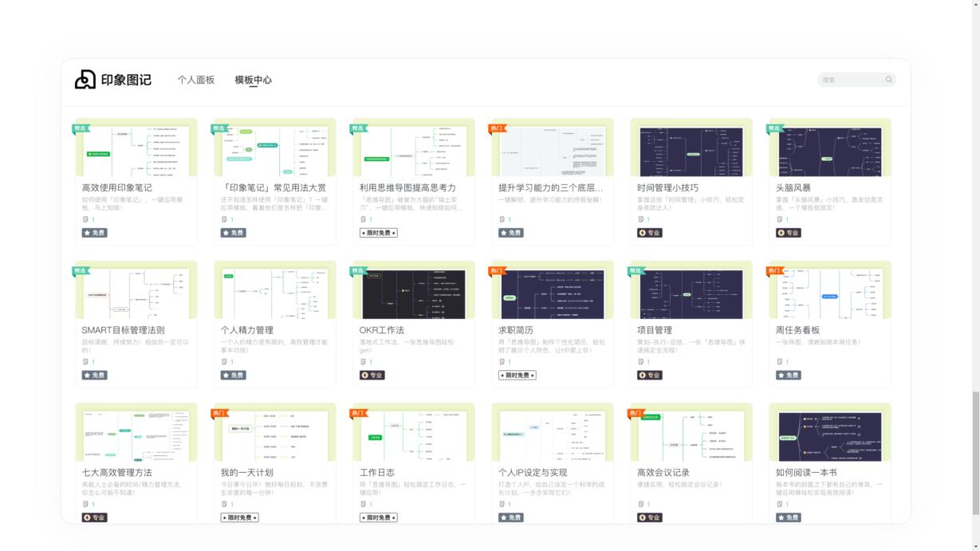Click the page count icon under 工作日志
The height and width of the screenshot is (551, 980).
[363, 504]
